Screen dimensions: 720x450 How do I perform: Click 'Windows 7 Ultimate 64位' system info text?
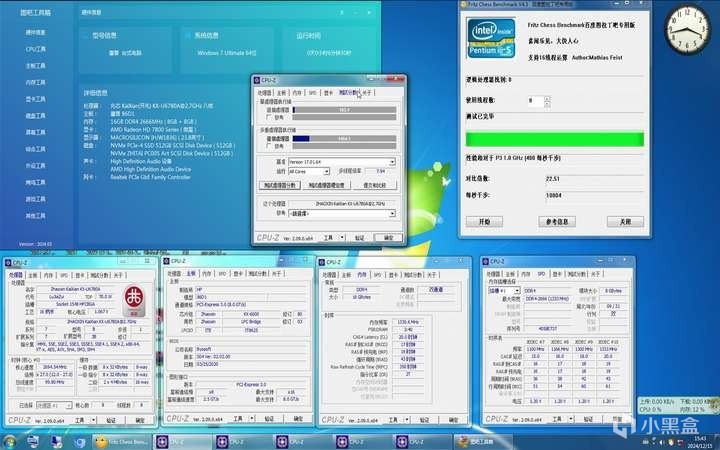[227, 53]
